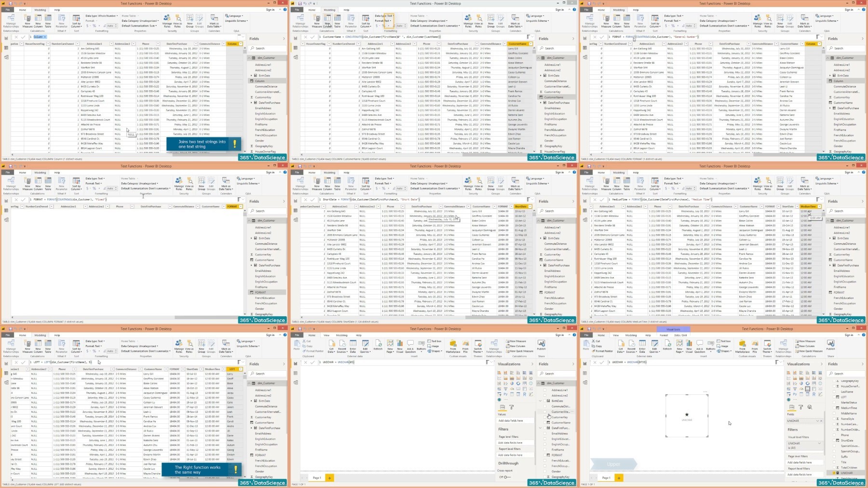
Task: Click View as Roles in top-left window
Action: point(177,21)
